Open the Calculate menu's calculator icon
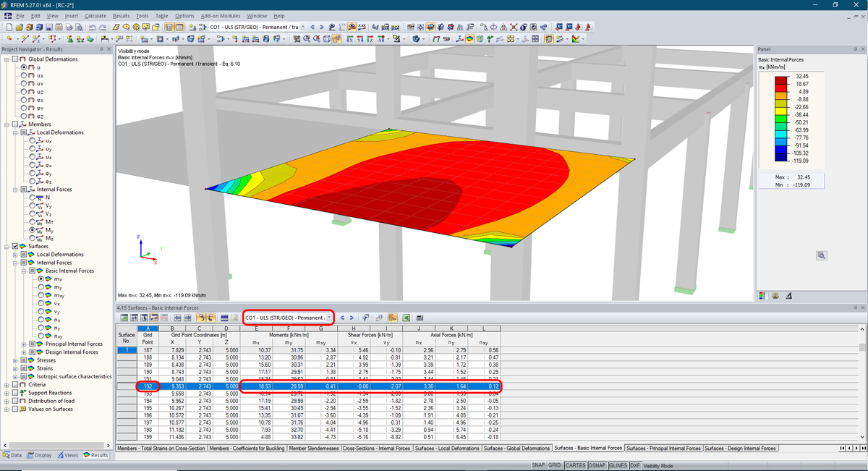 pos(95,15)
